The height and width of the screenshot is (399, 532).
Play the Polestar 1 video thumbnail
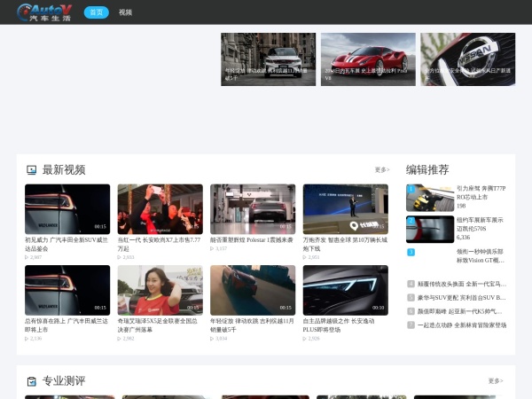[253, 208]
